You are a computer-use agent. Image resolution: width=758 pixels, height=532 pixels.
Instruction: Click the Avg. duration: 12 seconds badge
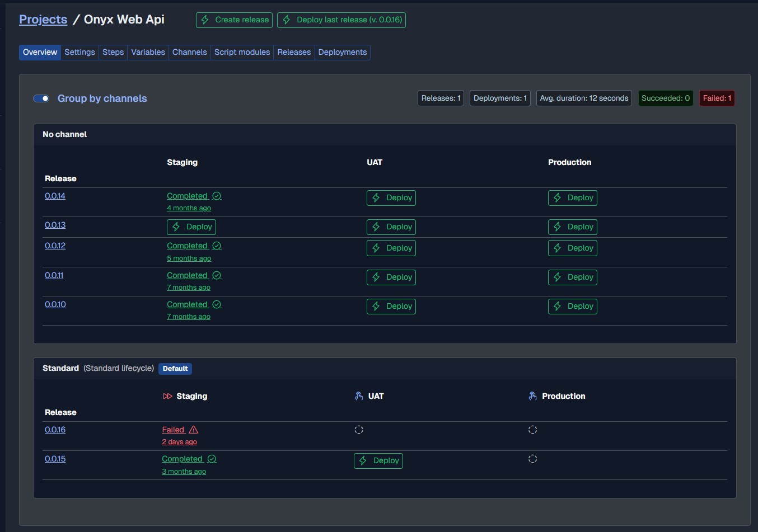click(x=584, y=98)
